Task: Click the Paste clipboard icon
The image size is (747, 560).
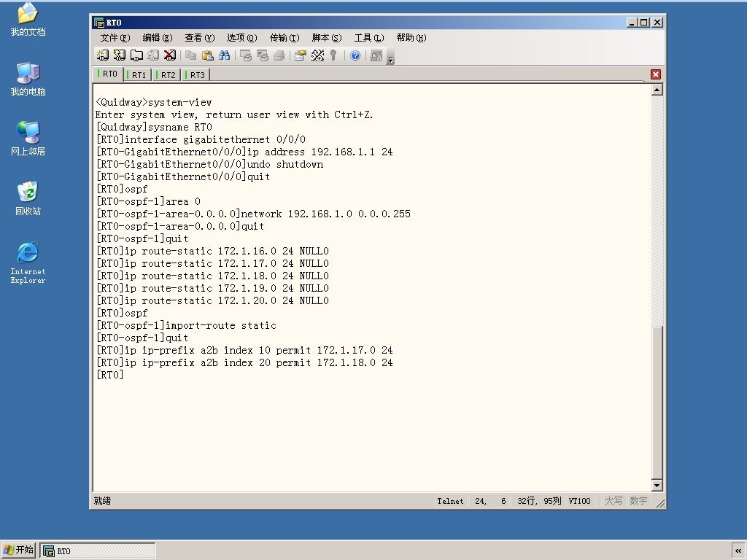Action: coord(207,55)
